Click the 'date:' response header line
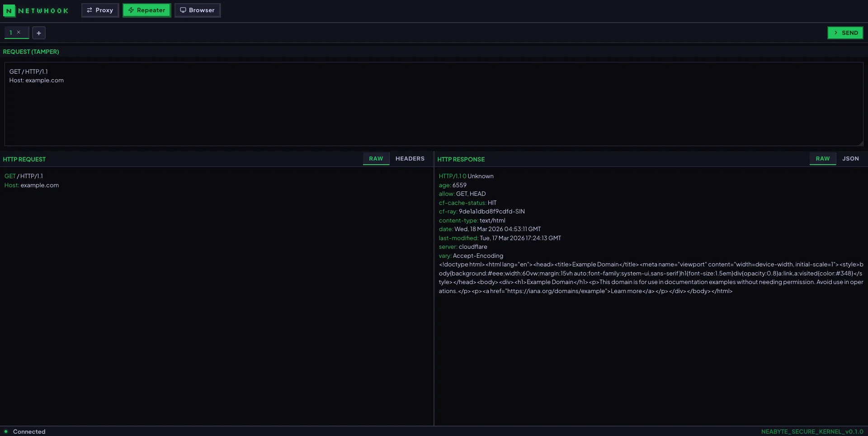This screenshot has width=868, height=436. [490, 229]
